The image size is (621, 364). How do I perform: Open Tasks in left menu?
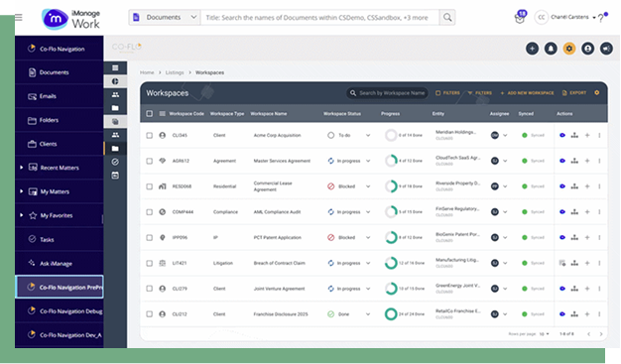(59, 239)
